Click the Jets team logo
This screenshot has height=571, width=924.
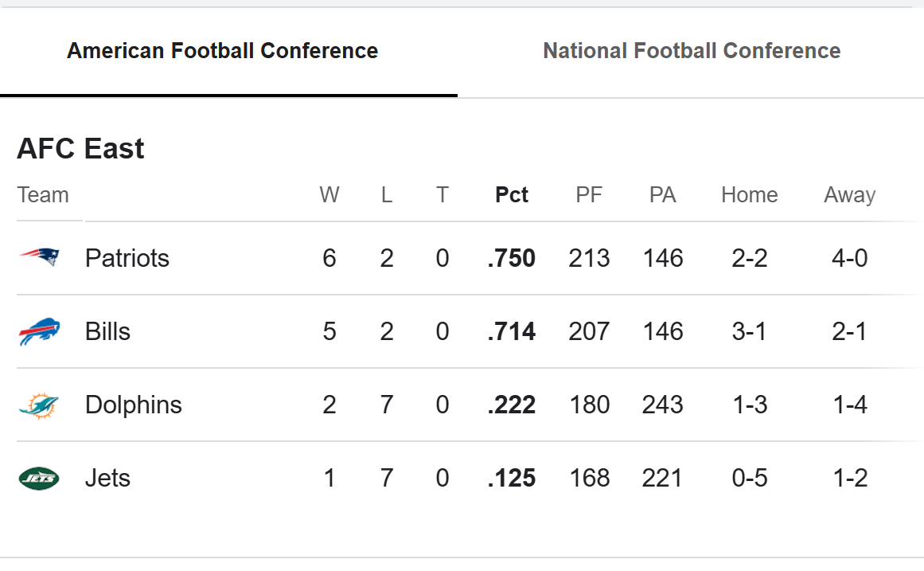(x=39, y=479)
